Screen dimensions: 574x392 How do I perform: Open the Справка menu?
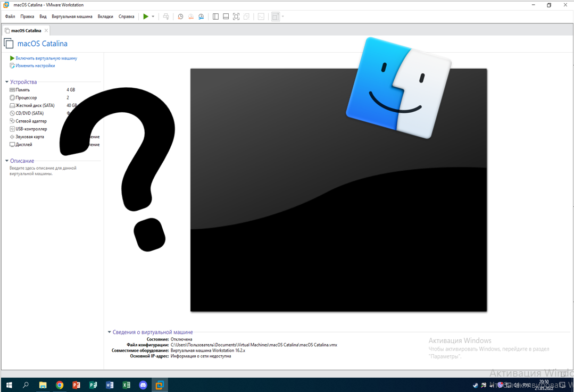[x=126, y=16]
